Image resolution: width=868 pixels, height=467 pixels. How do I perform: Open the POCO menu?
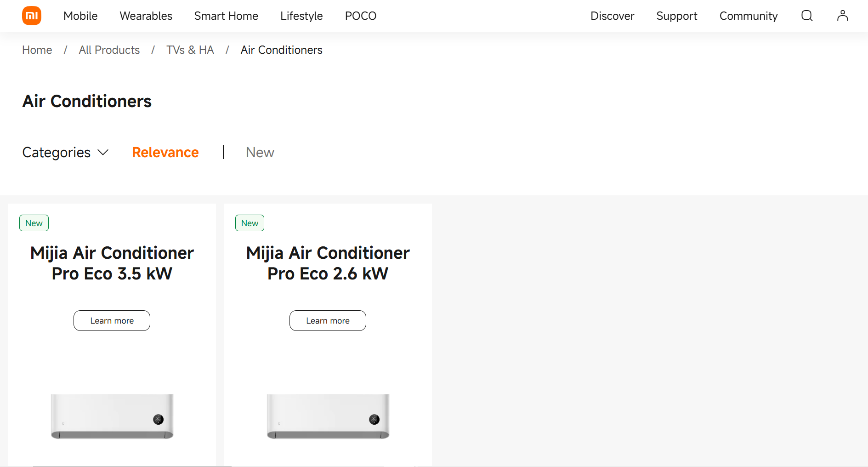click(361, 16)
